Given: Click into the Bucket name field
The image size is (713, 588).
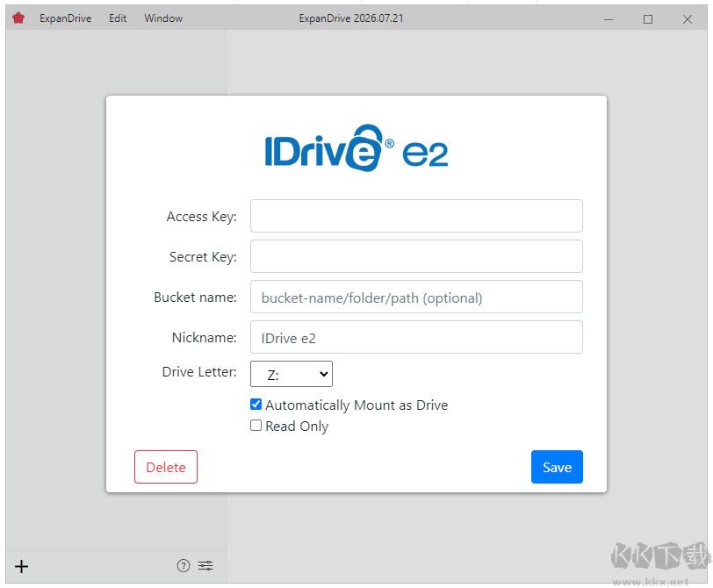Looking at the screenshot, I should (x=416, y=297).
